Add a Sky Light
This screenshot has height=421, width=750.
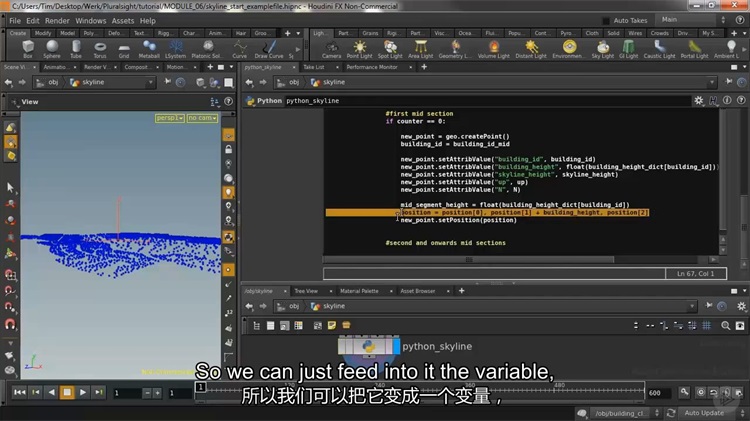click(603, 49)
